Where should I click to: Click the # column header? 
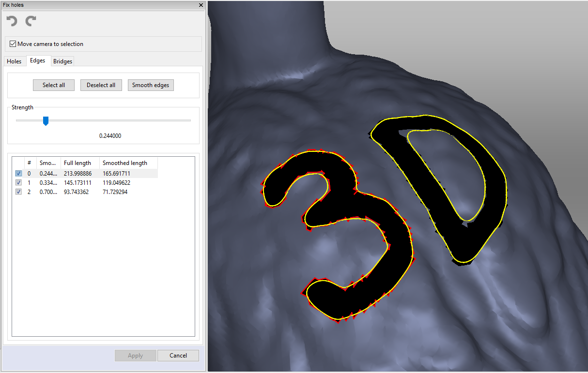30,163
